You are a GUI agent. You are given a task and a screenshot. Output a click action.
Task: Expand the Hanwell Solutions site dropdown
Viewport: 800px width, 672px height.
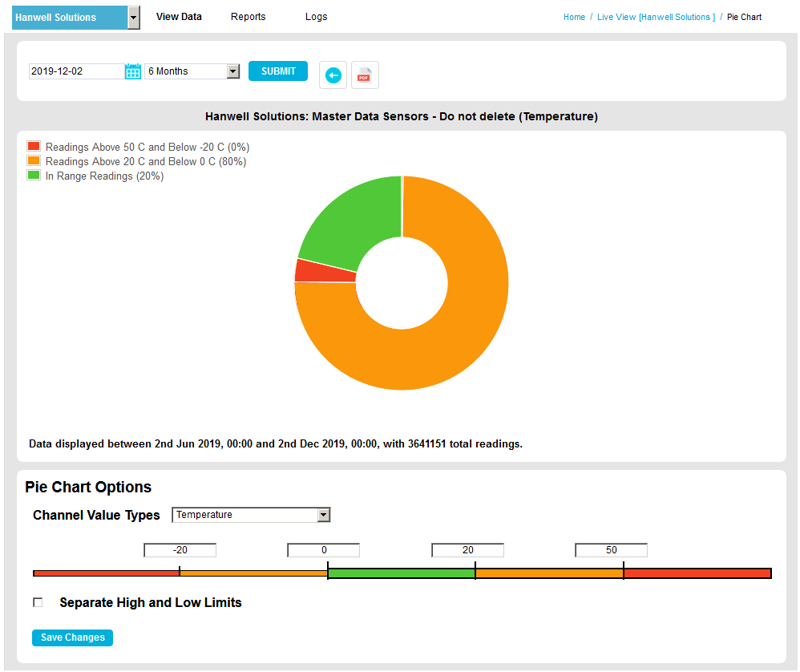pyautogui.click(x=134, y=18)
